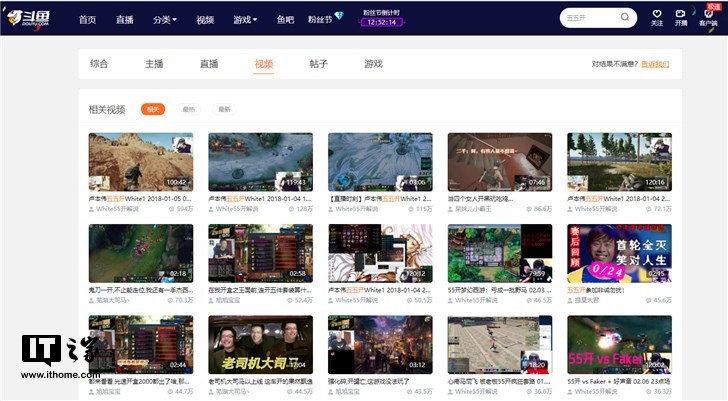Image resolution: width=728 pixels, height=401 pixels.
Task: Open the 55开梦幻西游 video title
Action: (500, 290)
